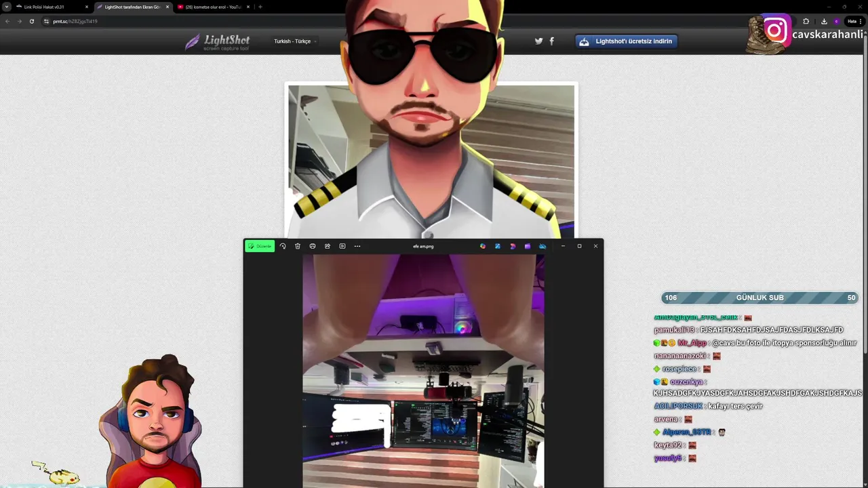Click the Instagram logo overlay
868x488 pixels.
point(776,30)
